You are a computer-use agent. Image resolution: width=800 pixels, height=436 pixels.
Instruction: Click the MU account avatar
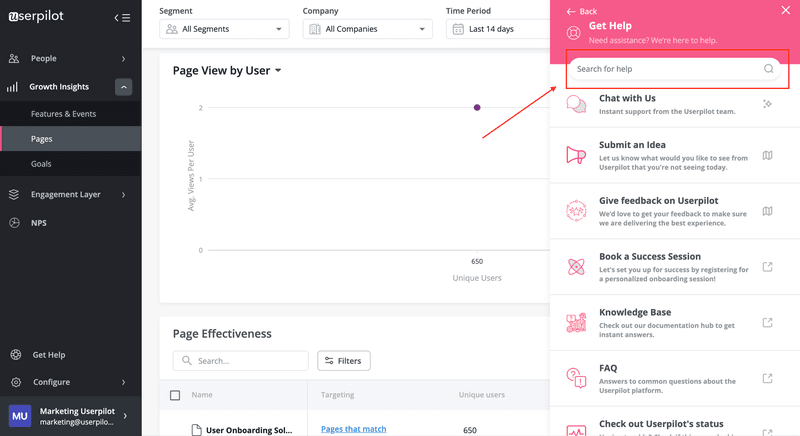point(20,416)
